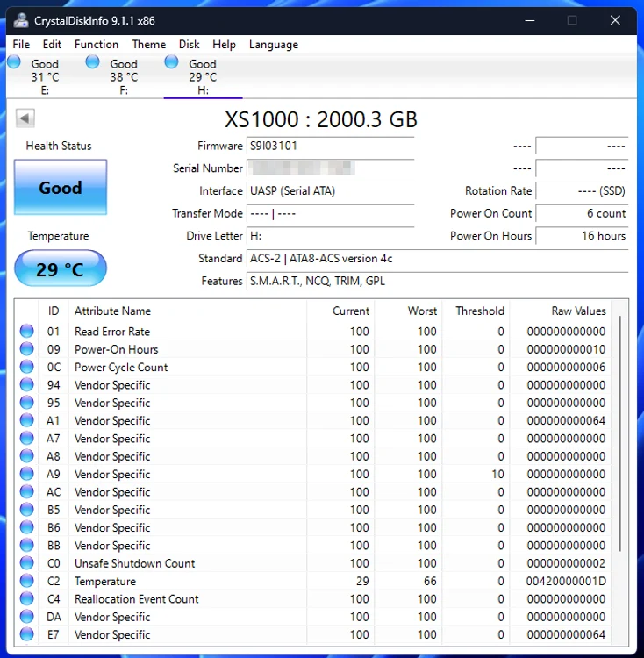Click the blue status orb for drive H:

tap(171, 62)
